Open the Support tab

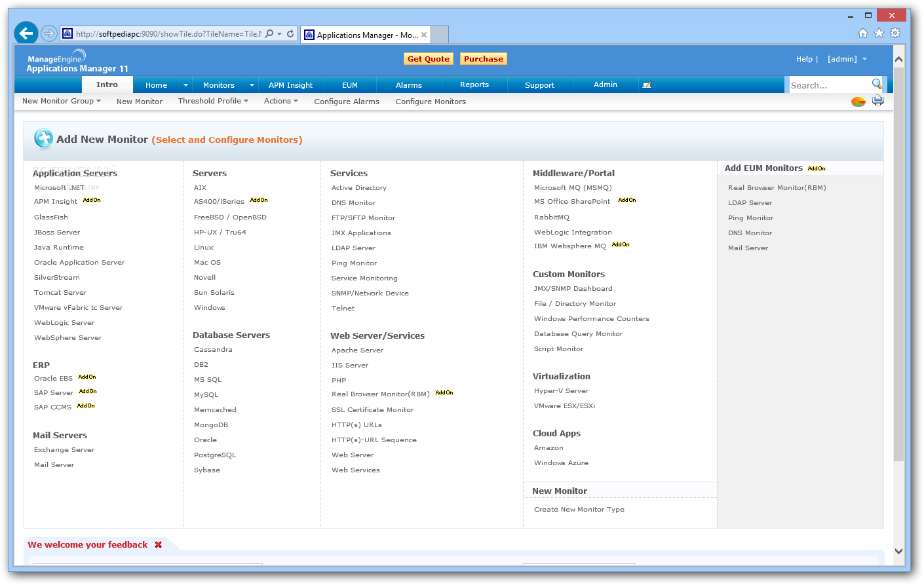[539, 85]
